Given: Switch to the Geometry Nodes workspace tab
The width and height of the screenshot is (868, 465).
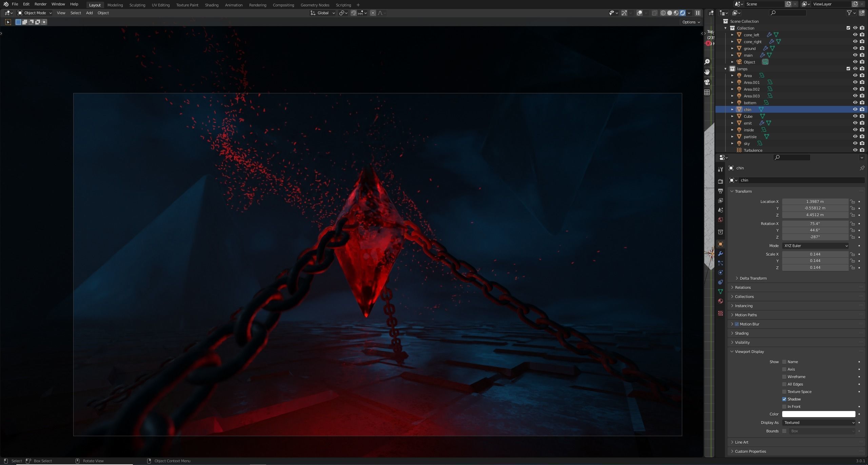Looking at the screenshot, I should click(315, 5).
